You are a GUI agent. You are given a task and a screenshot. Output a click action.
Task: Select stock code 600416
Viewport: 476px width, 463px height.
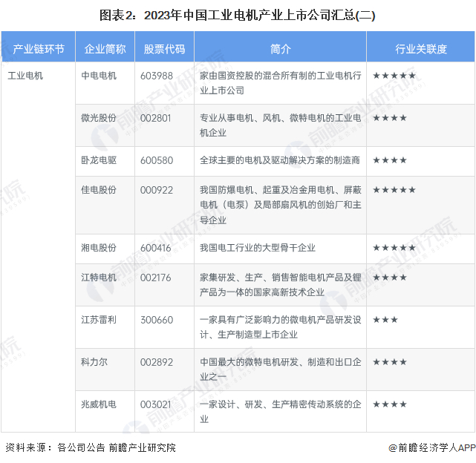155,248
